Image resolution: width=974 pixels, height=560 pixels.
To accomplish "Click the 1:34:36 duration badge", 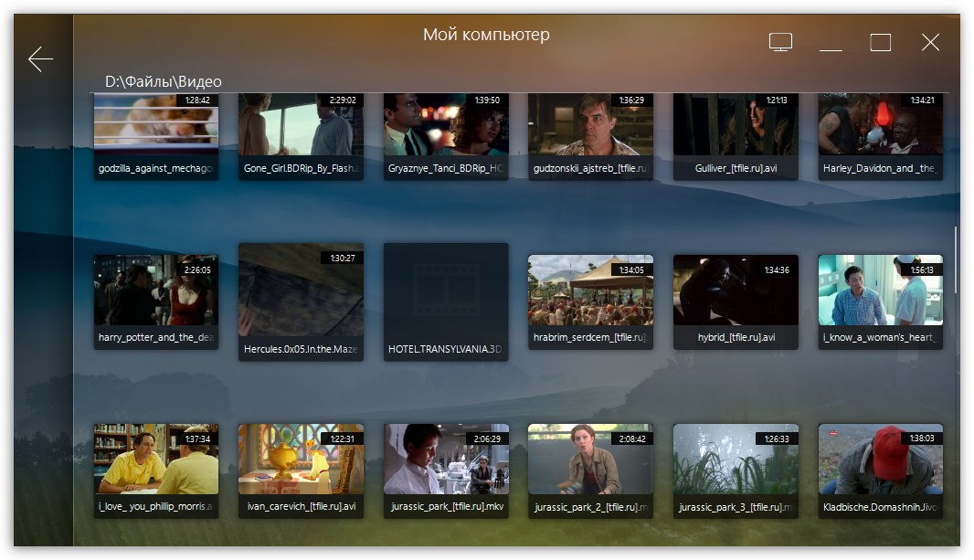I will pyautogui.click(x=777, y=270).
